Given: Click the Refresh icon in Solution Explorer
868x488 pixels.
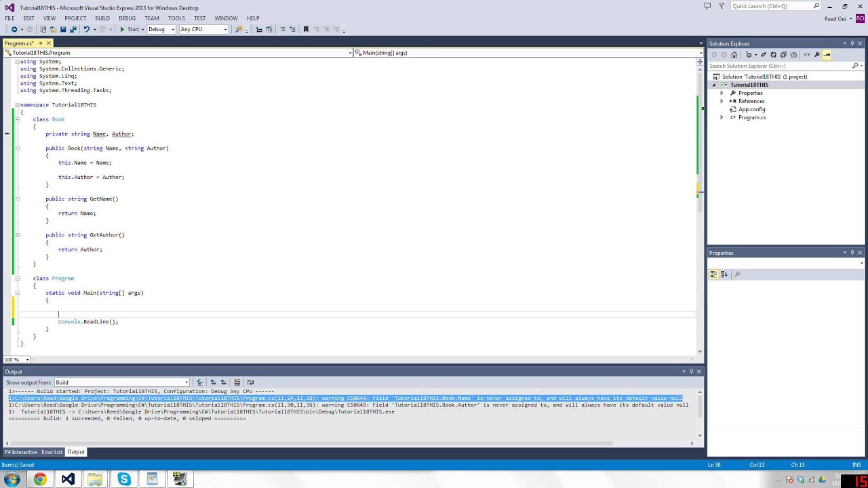Looking at the screenshot, I should 774,54.
